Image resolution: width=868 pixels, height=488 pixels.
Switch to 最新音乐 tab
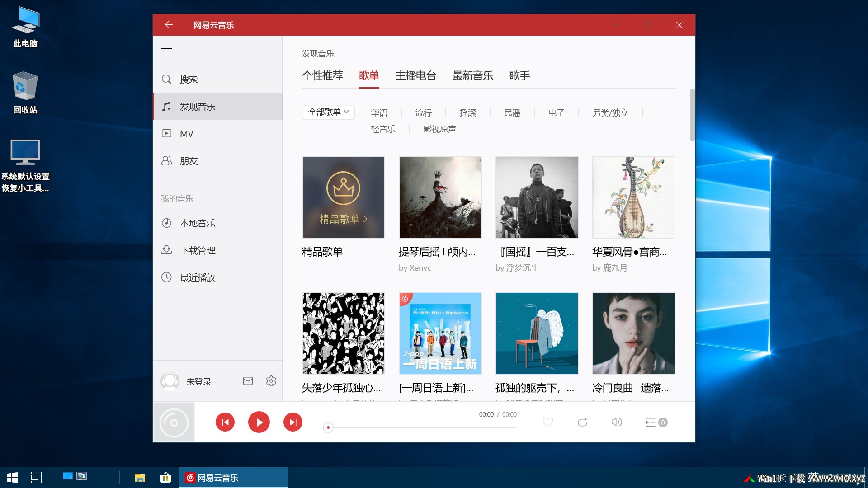coord(473,75)
